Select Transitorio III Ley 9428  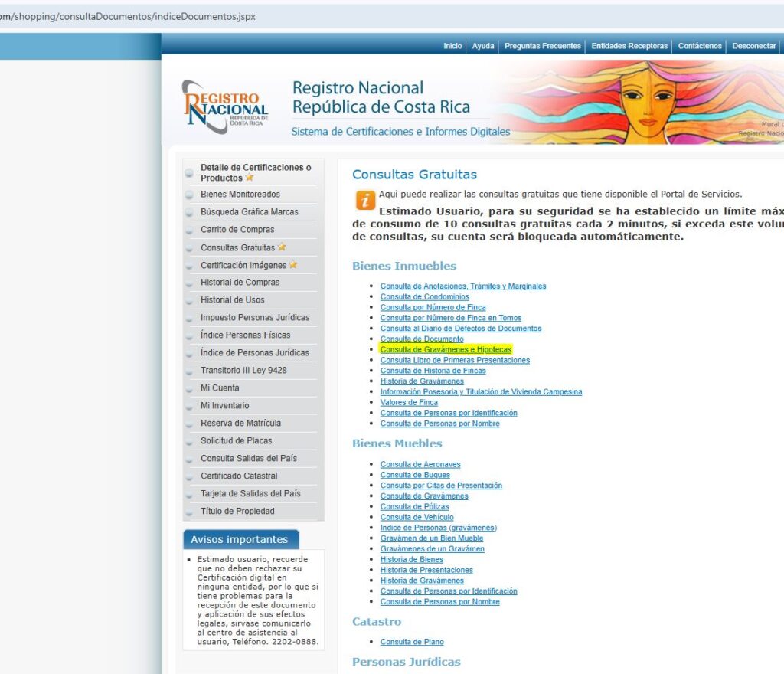tap(243, 370)
